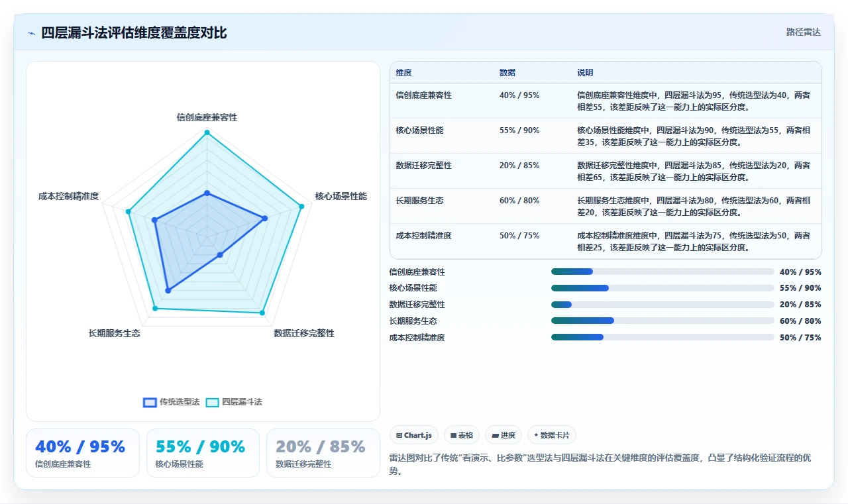Click the 长期服务生态 progress bar
The image size is (848, 504).
(662, 321)
